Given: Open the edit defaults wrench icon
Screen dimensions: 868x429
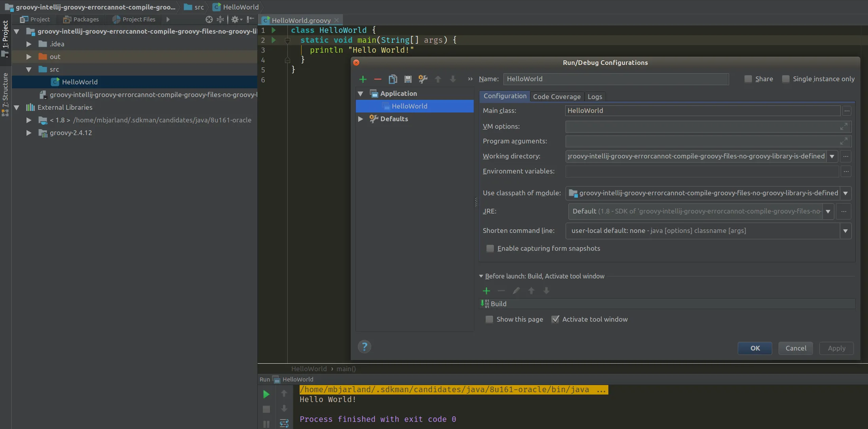Looking at the screenshot, I should pos(423,79).
